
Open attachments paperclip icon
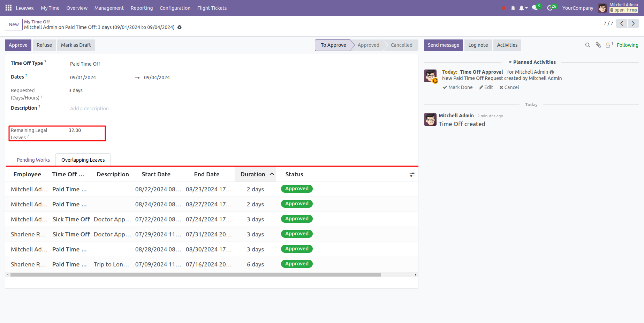[598, 45]
